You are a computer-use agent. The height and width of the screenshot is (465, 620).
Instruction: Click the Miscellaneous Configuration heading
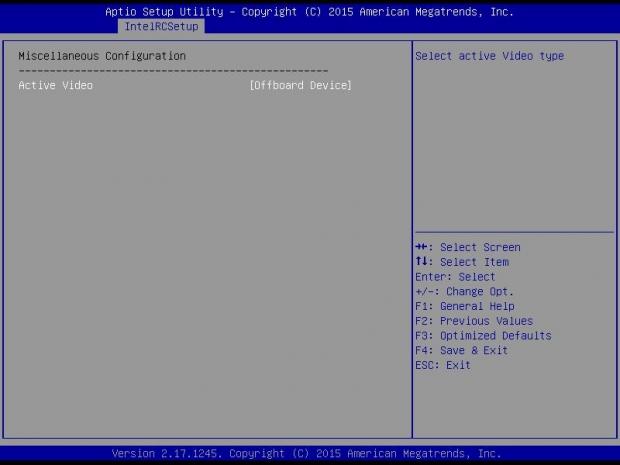coord(102,56)
